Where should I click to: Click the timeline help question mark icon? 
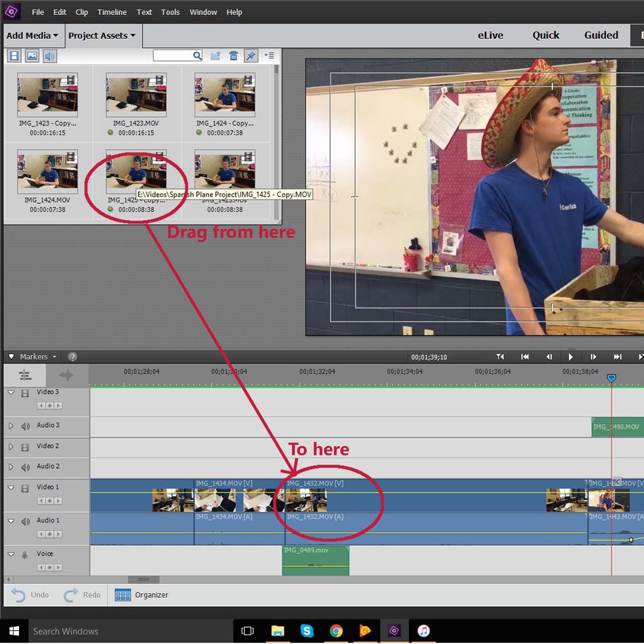(72, 357)
